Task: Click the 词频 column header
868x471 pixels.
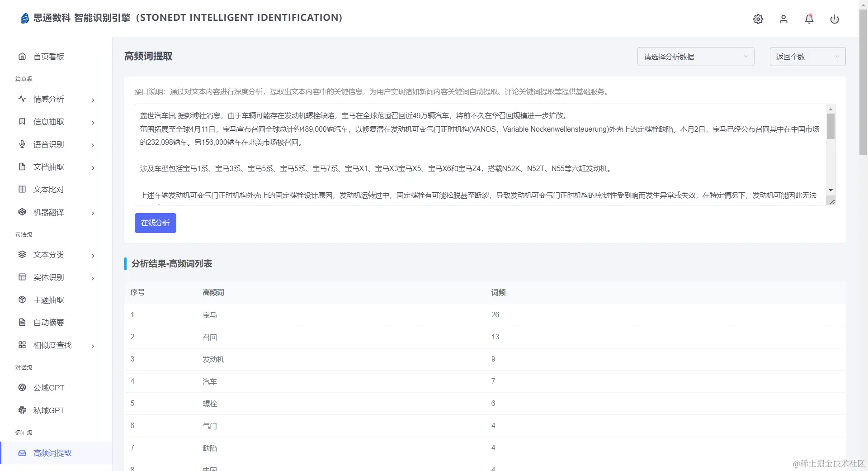Action: click(498, 292)
